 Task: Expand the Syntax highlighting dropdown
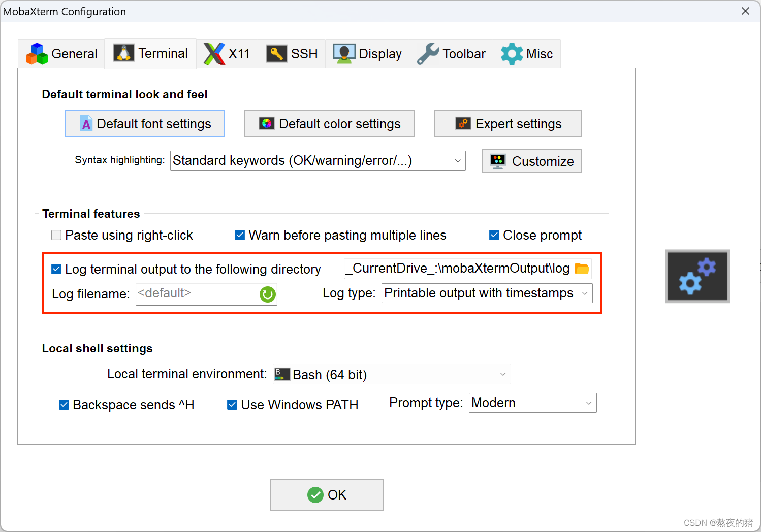point(318,161)
